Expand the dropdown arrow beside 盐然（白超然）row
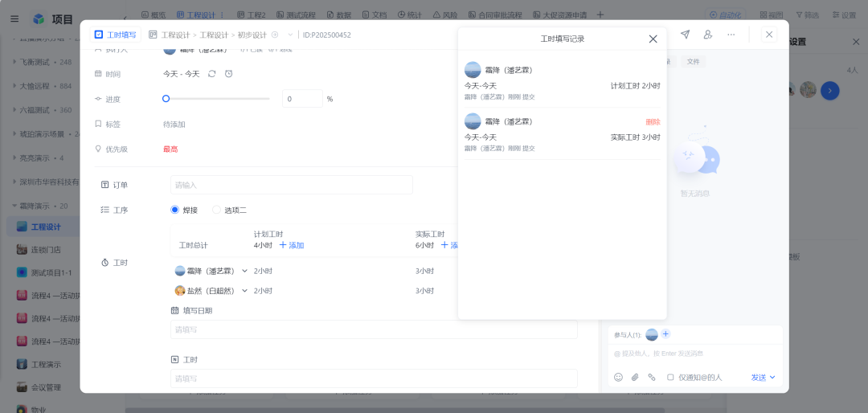 click(244, 291)
